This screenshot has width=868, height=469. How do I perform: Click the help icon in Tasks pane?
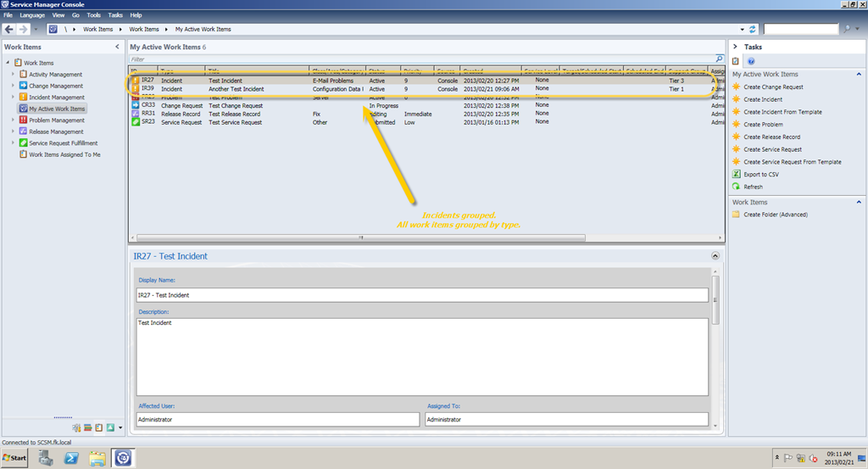(x=751, y=61)
